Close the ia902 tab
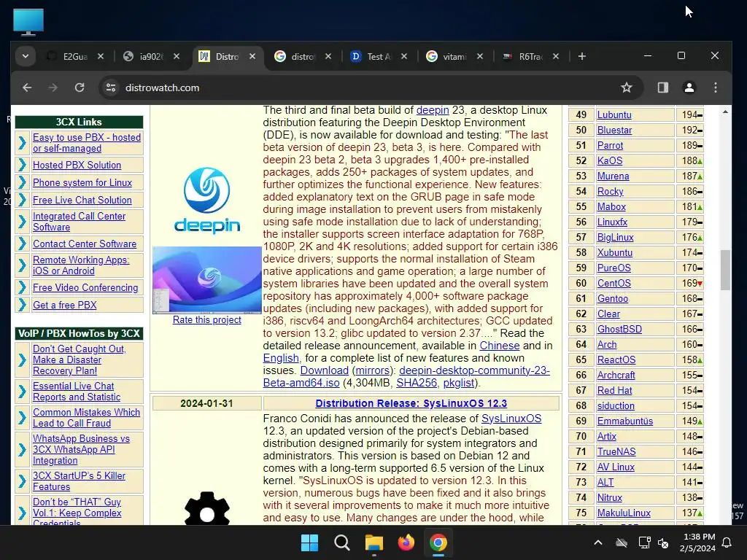The image size is (747, 560). [x=177, y=56]
